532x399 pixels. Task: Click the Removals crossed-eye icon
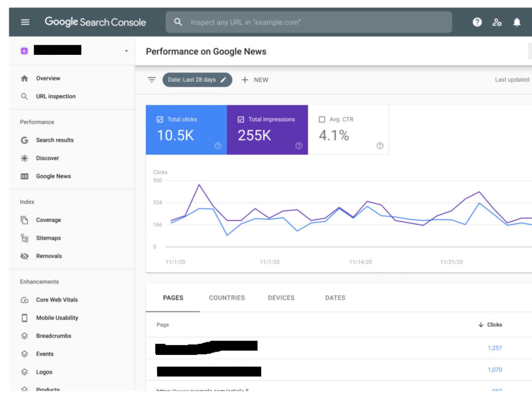[x=24, y=256]
